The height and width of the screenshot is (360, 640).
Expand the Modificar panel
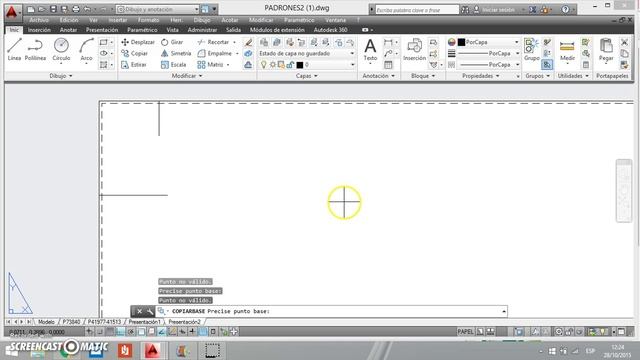[187, 76]
